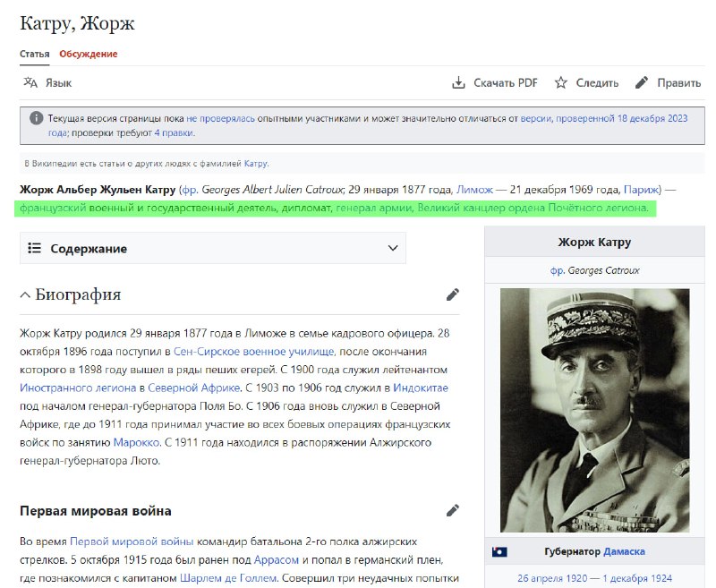The image size is (716, 588).
Task: Follow the Марокко link
Action: coord(136,442)
